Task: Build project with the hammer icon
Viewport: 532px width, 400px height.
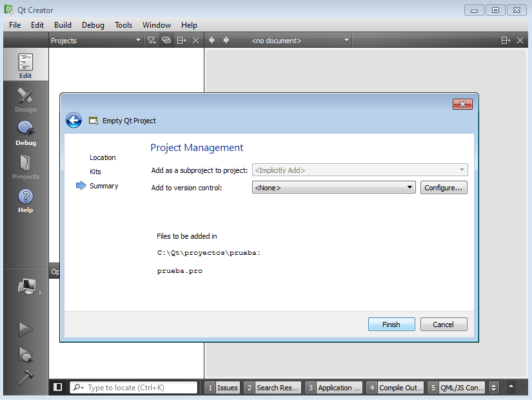Action: pyautogui.click(x=25, y=377)
